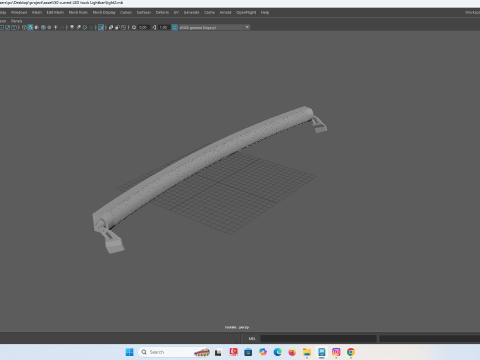This screenshot has width=480, height=360.
Task: Toggle Isolate Select icon
Action: [101, 27]
